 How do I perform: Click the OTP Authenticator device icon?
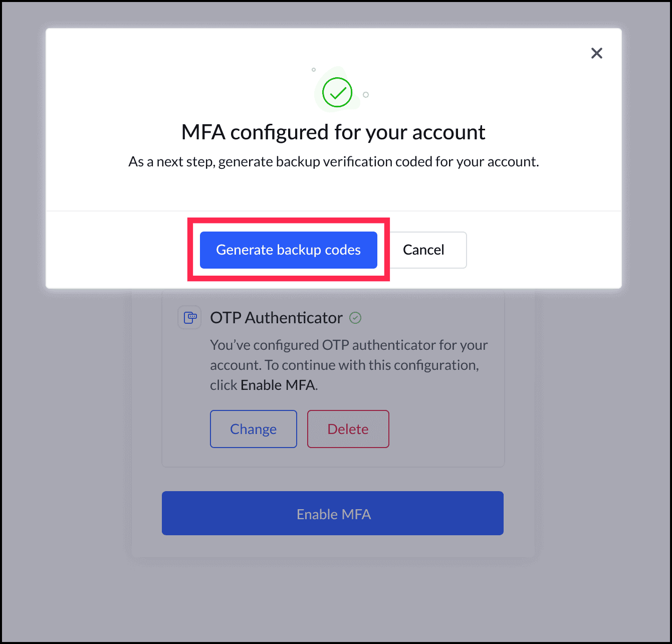(x=190, y=317)
